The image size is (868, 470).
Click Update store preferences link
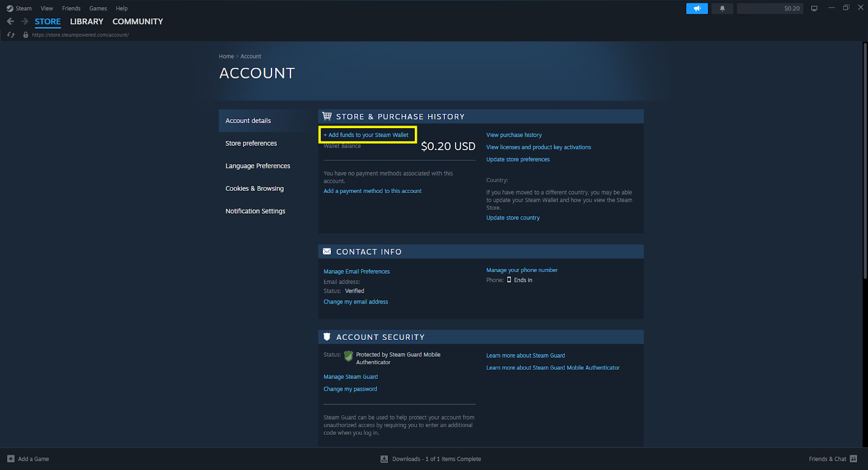pos(518,159)
